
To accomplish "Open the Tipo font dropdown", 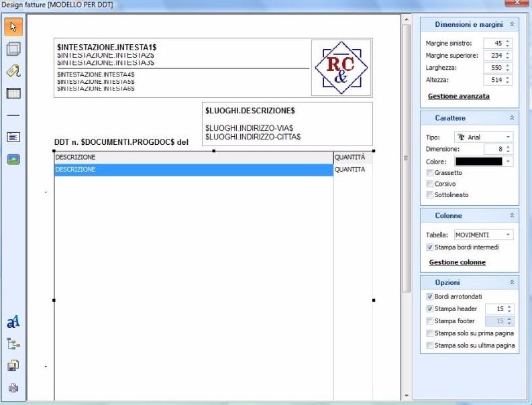I will pos(483,137).
